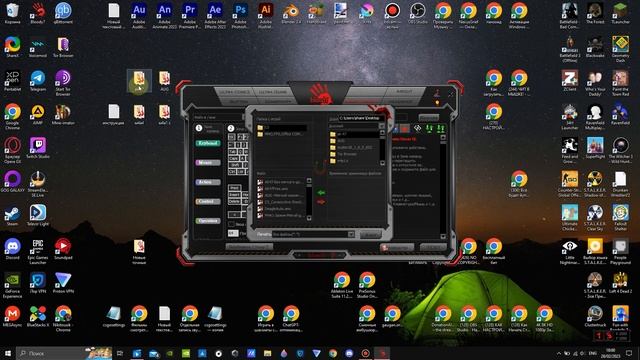The image size is (640, 360).
Task: Switch to Bloody7 on the taskbar
Action: [382, 353]
